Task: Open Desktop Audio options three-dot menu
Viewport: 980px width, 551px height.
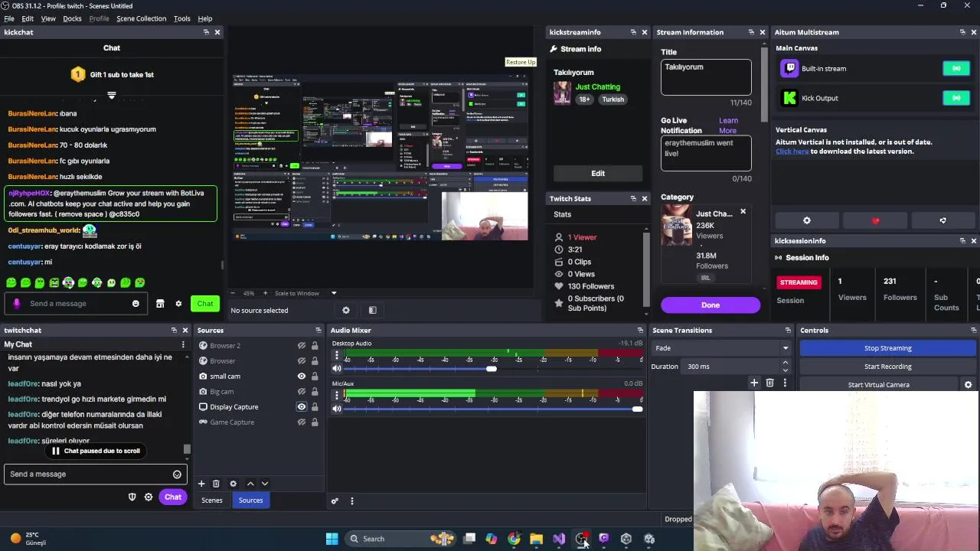Action: click(337, 355)
